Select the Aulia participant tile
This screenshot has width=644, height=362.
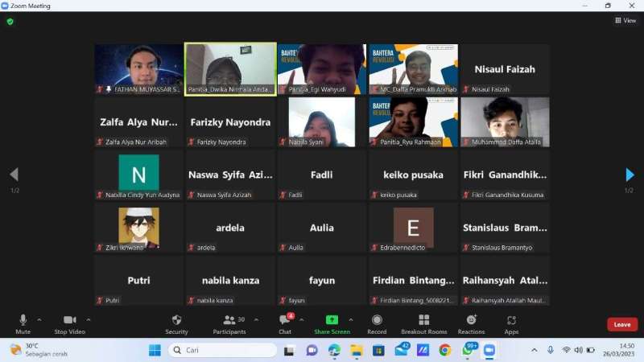click(322, 228)
